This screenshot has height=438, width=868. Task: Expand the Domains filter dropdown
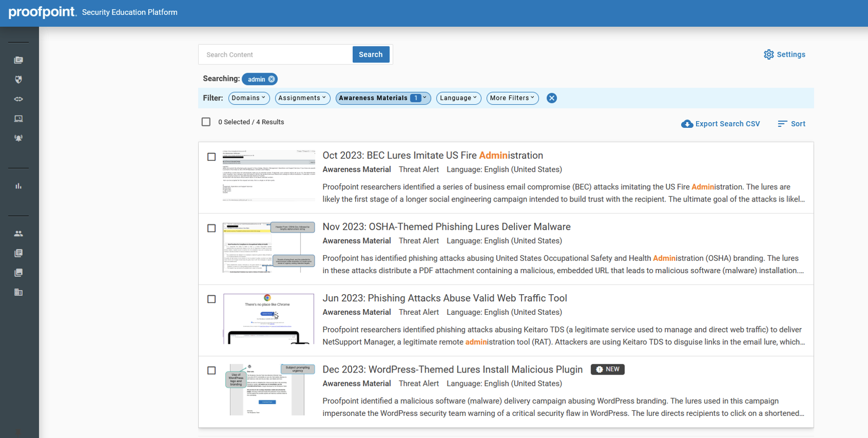(249, 98)
